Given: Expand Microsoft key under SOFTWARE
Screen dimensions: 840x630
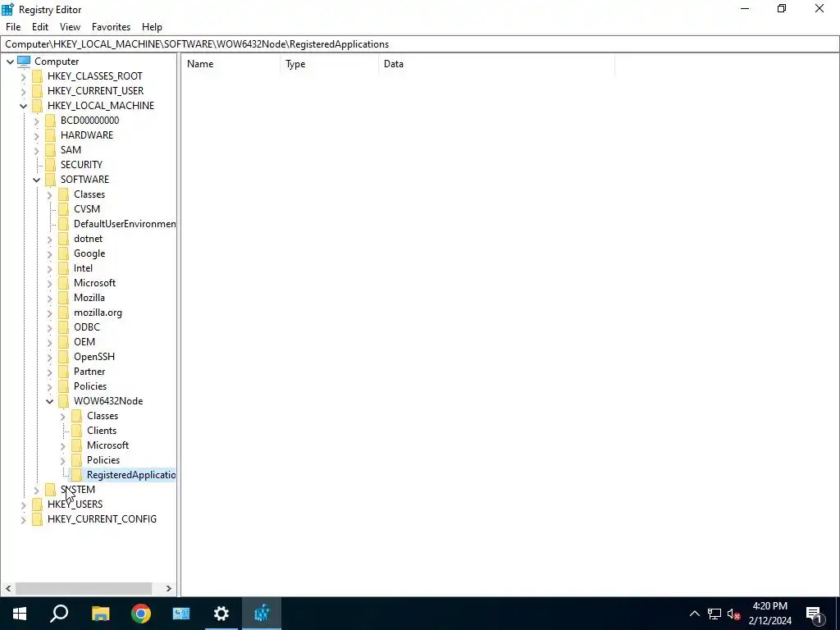Looking at the screenshot, I should pyautogui.click(x=50, y=283).
